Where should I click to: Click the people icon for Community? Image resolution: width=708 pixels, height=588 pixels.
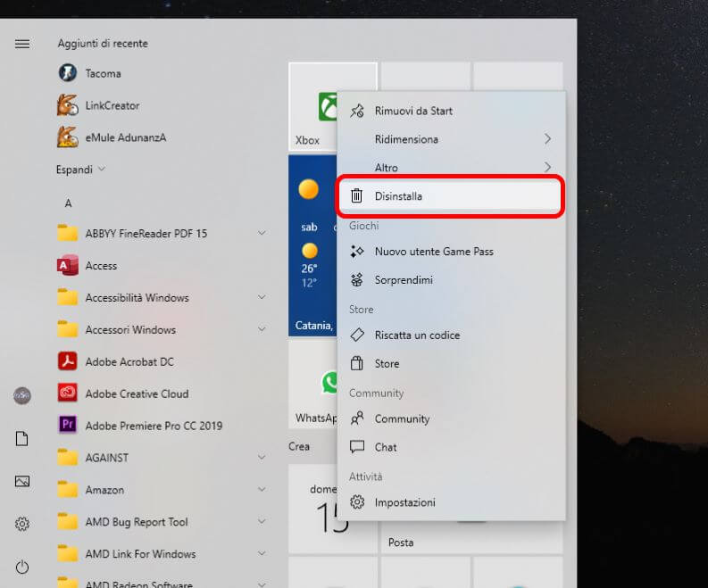coord(357,418)
